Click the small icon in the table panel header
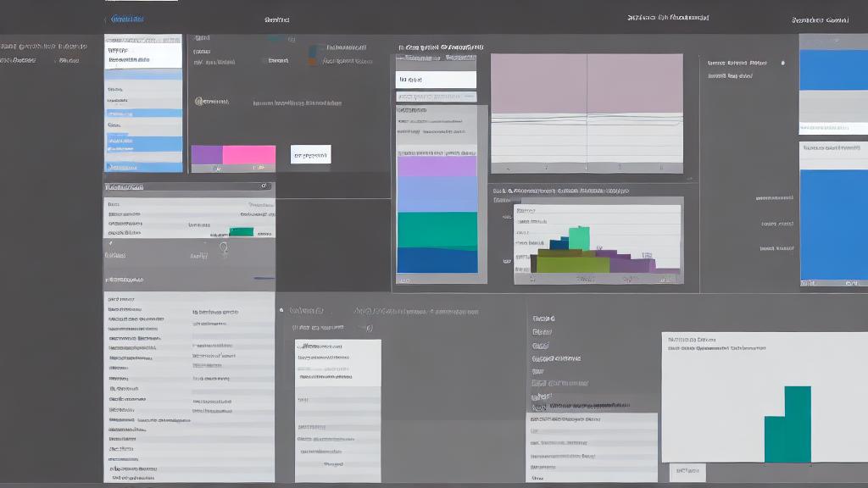Screen dimensions: 868x488 pos(264,186)
